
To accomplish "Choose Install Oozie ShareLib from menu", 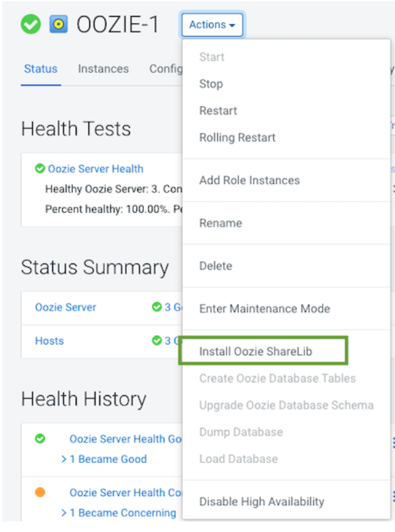I will pos(256,351).
